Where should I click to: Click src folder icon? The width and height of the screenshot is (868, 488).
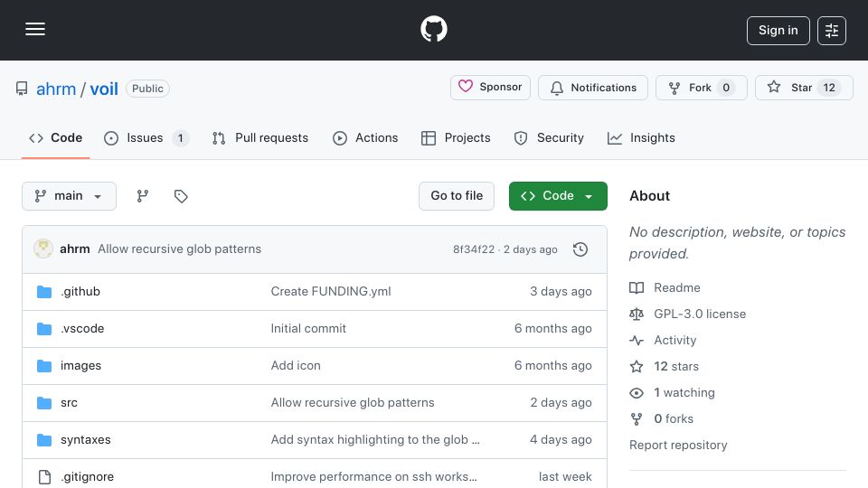tap(44, 403)
